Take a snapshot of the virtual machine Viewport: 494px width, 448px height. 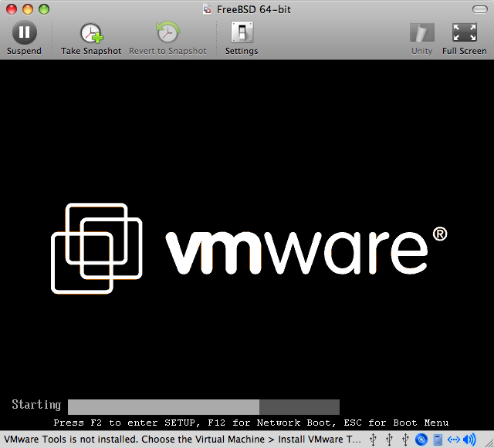91,33
